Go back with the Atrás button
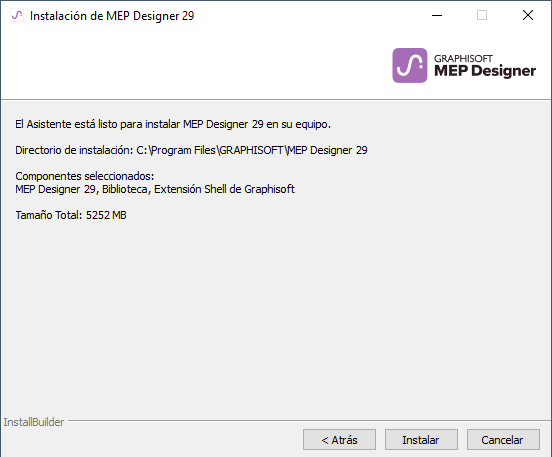Viewport: 552px width, 457px height. [x=339, y=439]
